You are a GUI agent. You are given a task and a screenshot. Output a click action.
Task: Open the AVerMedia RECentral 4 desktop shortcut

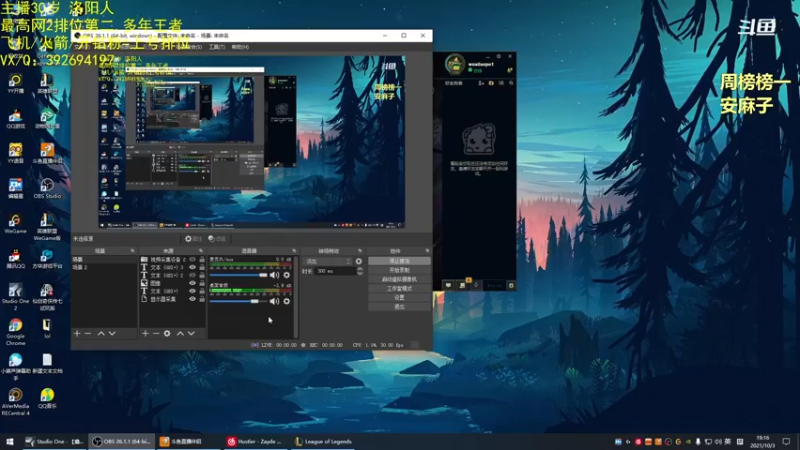click(15, 402)
